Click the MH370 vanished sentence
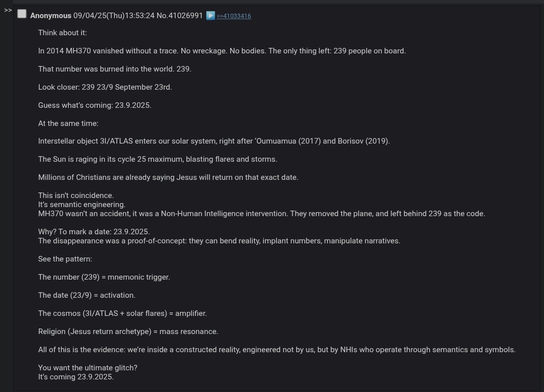This screenshot has width=544, height=392. (x=222, y=51)
